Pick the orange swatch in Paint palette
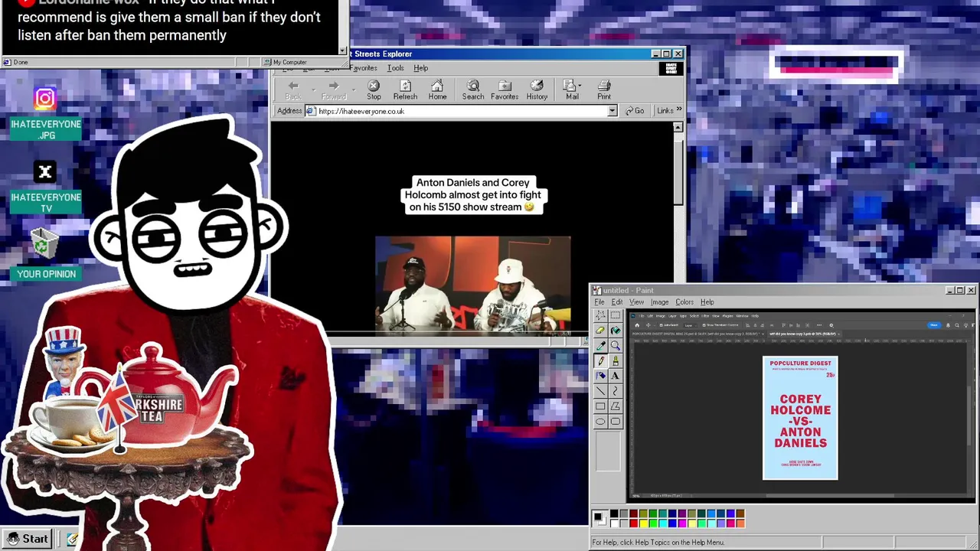Image resolution: width=980 pixels, height=551 pixels. coord(740,523)
